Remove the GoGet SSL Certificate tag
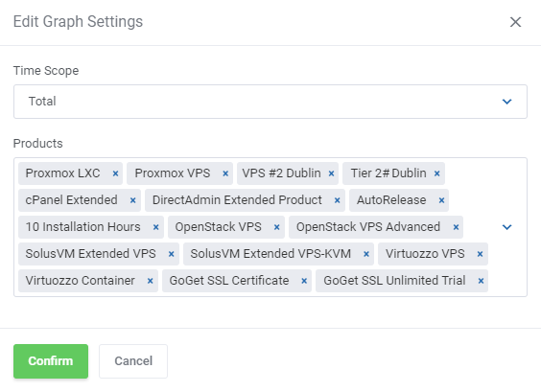Viewport: 541px width, 392px height. coord(304,281)
